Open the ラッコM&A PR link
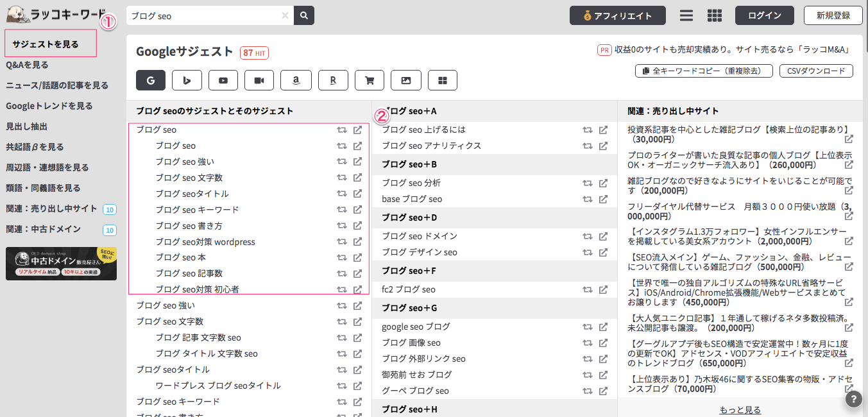Screen dimensions: 868x417 click(732, 50)
